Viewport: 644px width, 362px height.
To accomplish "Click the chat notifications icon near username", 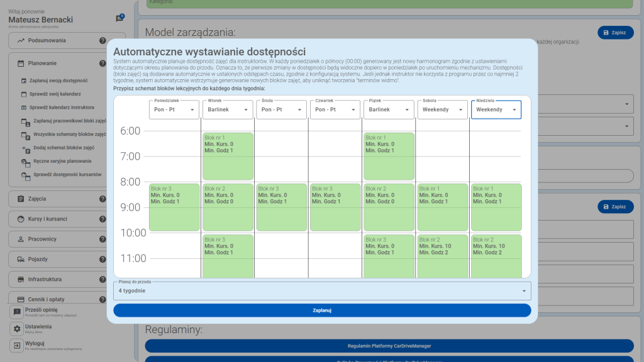I will (119, 19).
